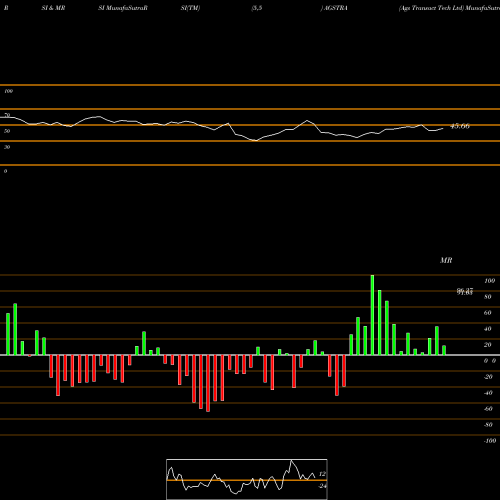Click MR axis label -20

[488, 377]
